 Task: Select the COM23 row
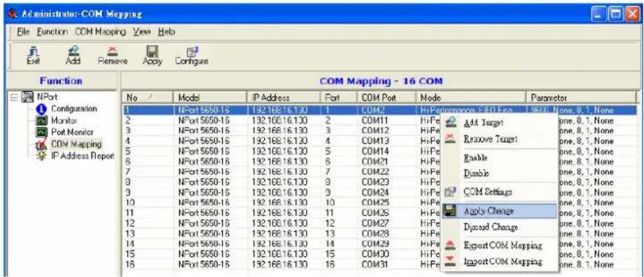(380, 182)
